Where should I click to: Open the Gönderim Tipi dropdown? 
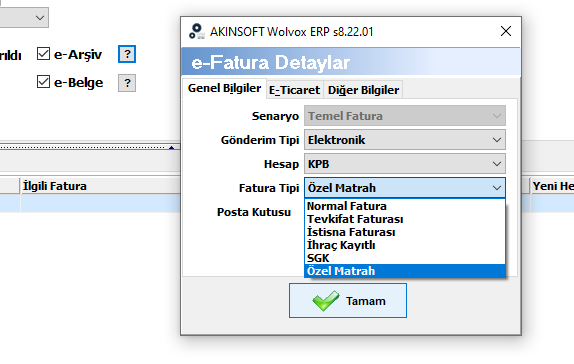[405, 140]
